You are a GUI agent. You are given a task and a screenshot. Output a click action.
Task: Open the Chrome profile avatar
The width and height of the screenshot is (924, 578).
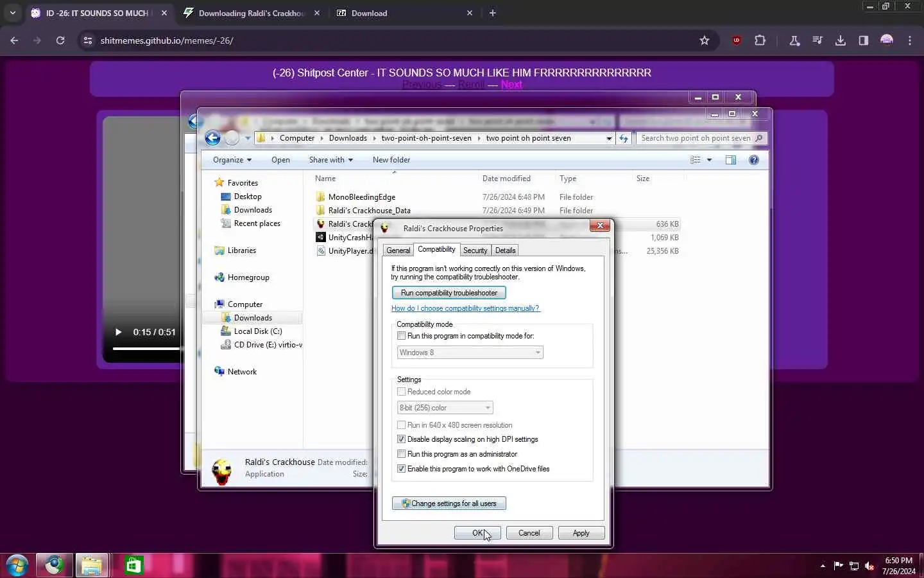[887, 40]
